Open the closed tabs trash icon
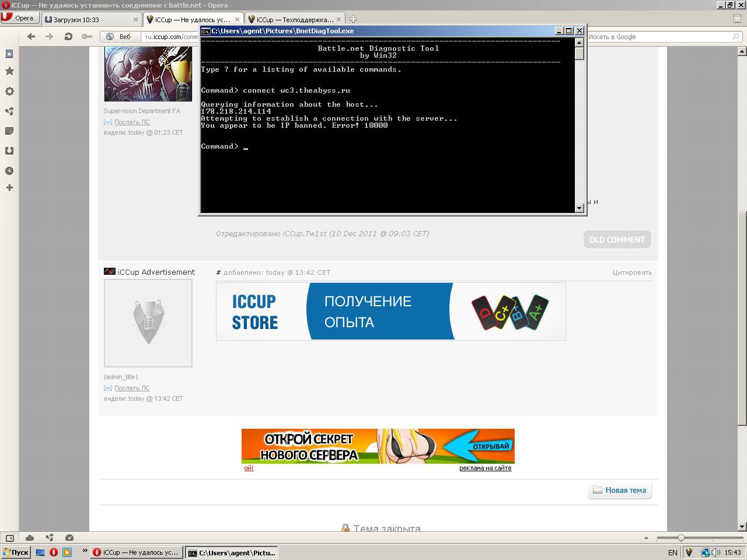 tap(737, 19)
